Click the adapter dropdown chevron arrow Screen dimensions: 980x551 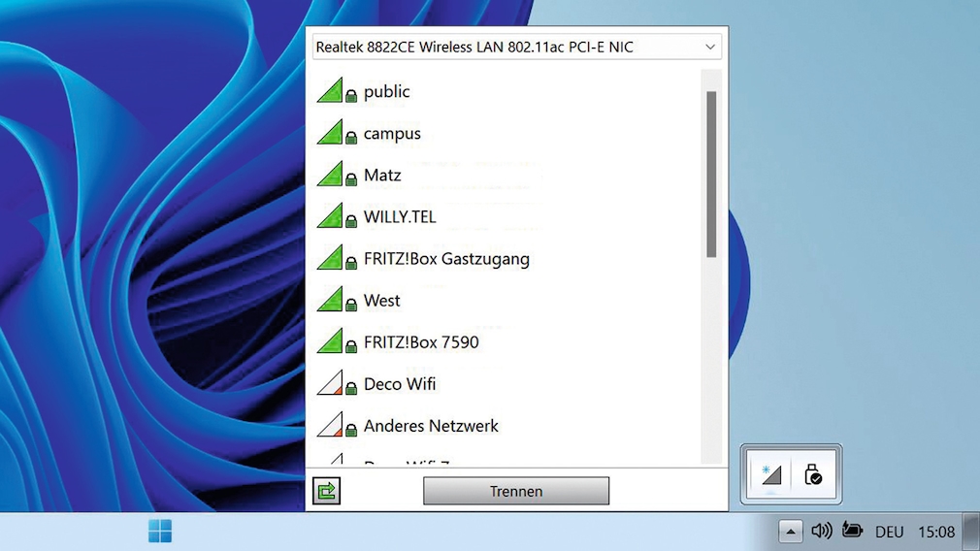click(710, 47)
